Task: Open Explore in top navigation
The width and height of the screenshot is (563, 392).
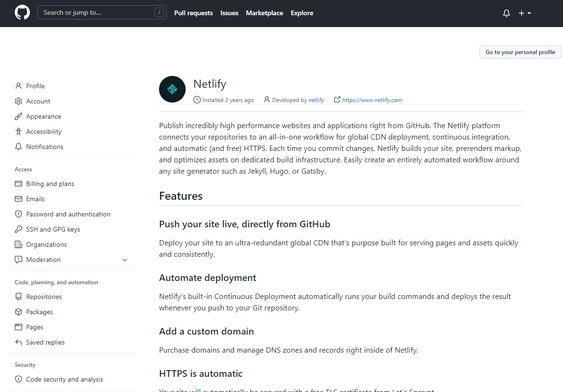Action: point(302,13)
